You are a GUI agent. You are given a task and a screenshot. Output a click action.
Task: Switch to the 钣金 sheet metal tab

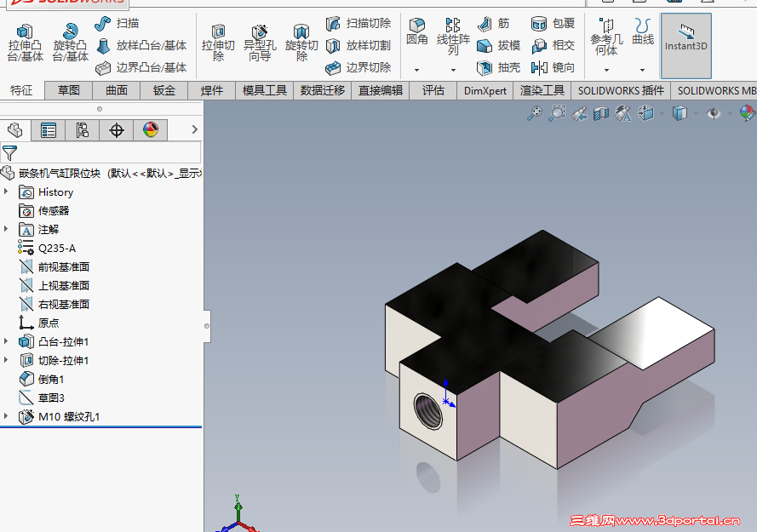tap(164, 90)
